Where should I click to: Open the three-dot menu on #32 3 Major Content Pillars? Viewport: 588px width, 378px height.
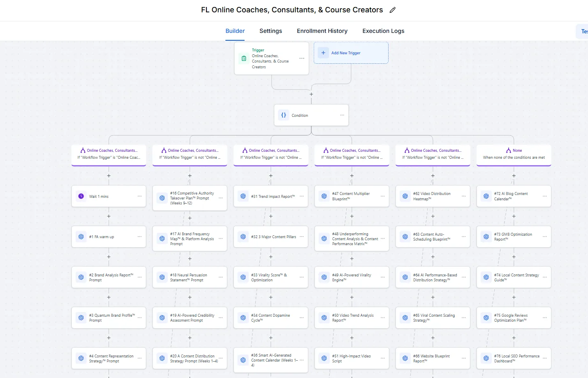(x=301, y=237)
